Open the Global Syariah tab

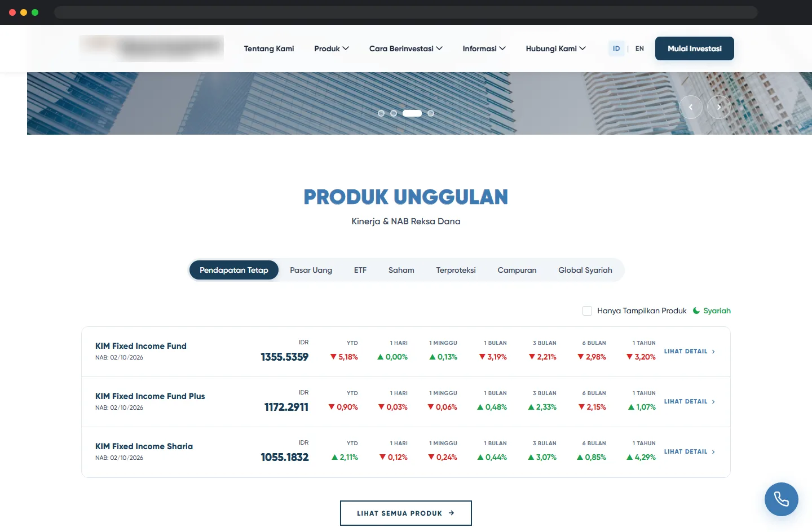[x=585, y=270]
